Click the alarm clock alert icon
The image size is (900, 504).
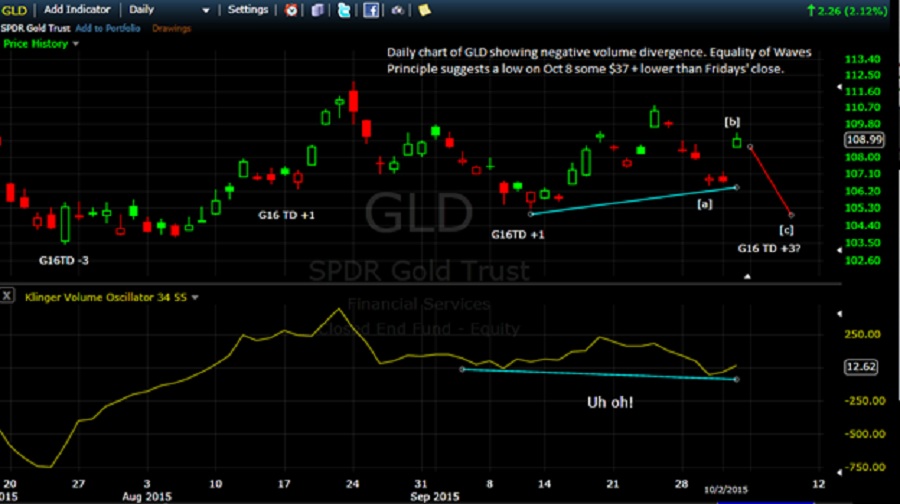point(291,10)
